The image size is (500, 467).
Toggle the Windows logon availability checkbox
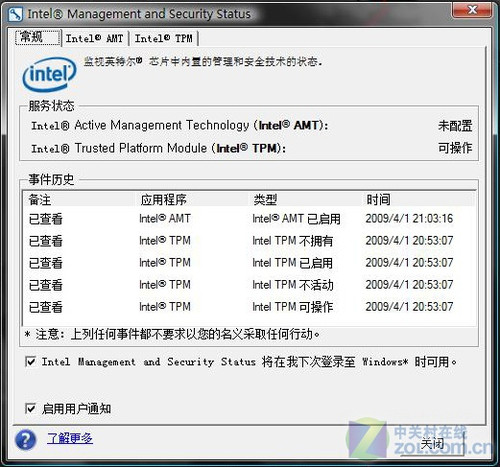point(30,361)
